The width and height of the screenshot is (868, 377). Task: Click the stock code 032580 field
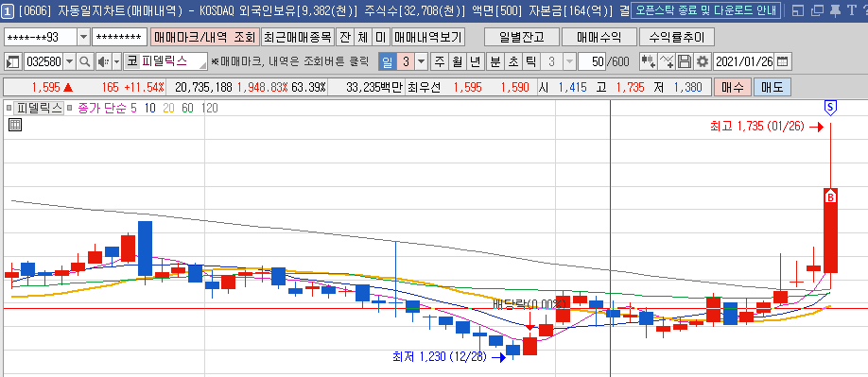tap(43, 61)
